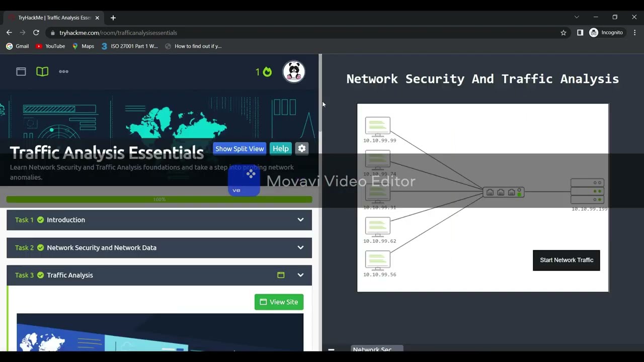Screen dimensions: 644x362
Task: Click site info lock icon
Action: [52, 33]
